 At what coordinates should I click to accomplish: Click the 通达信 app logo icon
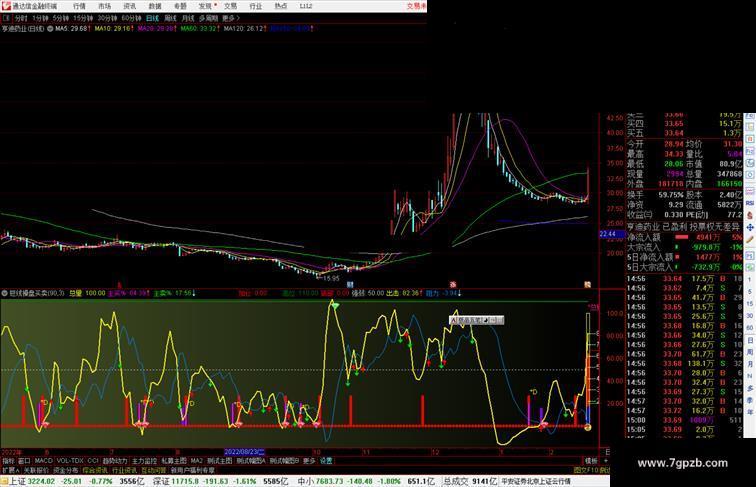(6, 6)
